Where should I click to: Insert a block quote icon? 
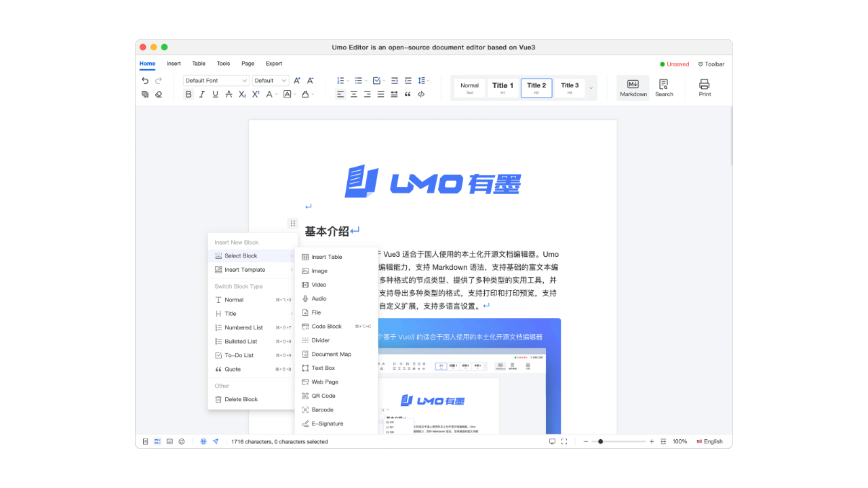point(408,94)
